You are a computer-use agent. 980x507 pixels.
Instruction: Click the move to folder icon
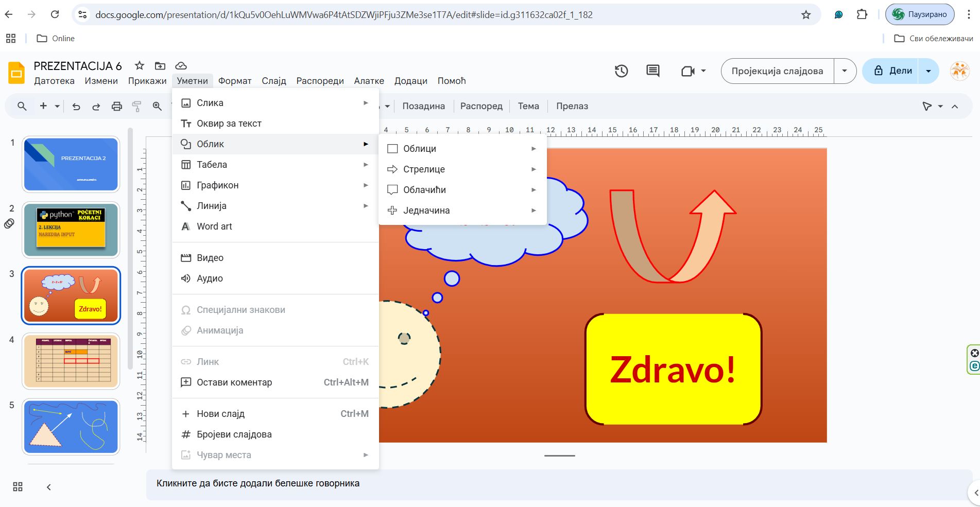(160, 65)
